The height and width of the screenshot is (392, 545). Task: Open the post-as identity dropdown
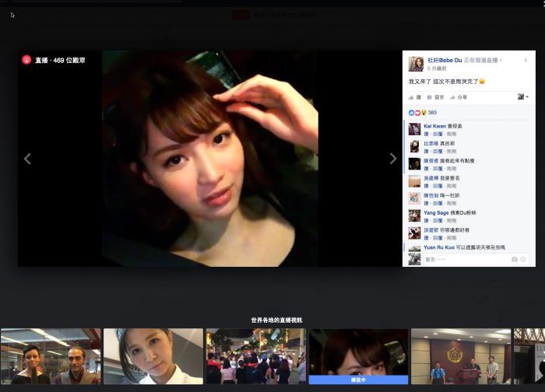523,97
